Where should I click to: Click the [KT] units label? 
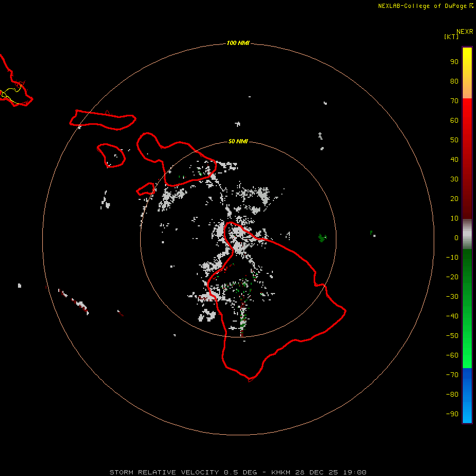pyautogui.click(x=451, y=36)
